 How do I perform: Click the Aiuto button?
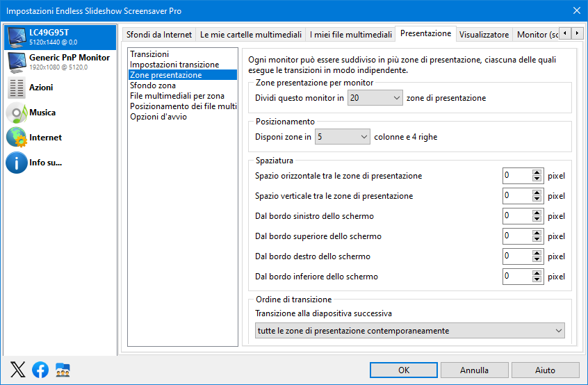(x=545, y=370)
